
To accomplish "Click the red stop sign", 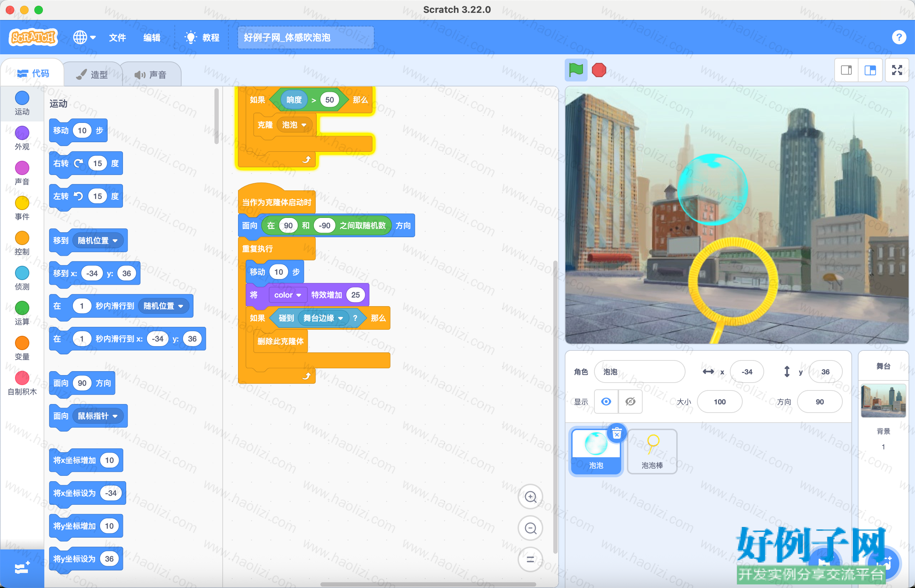I will pyautogui.click(x=599, y=70).
